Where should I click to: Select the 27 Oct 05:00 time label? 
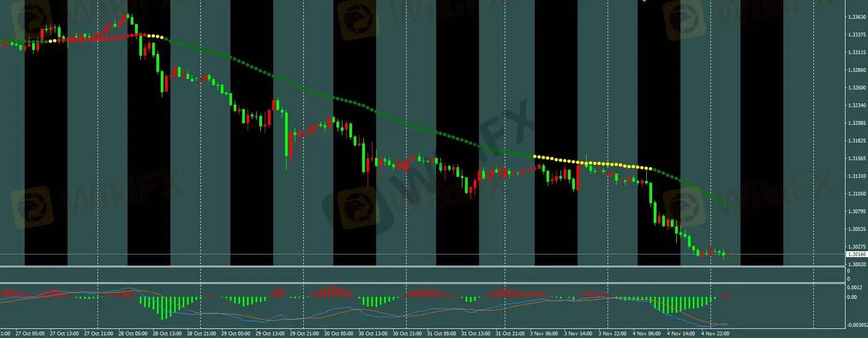(x=30, y=334)
